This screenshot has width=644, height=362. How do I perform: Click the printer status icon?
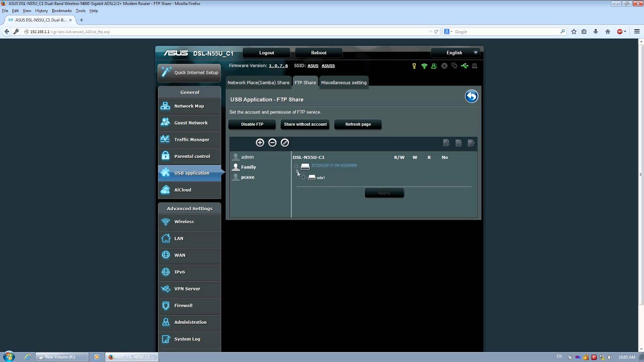point(474,66)
